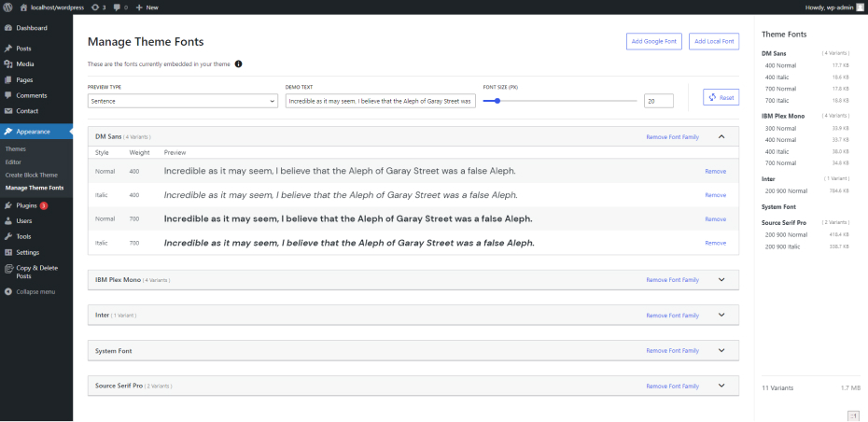The width and height of the screenshot is (868, 422).
Task: Click the Plugins update badge showing 3
Action: click(44, 205)
